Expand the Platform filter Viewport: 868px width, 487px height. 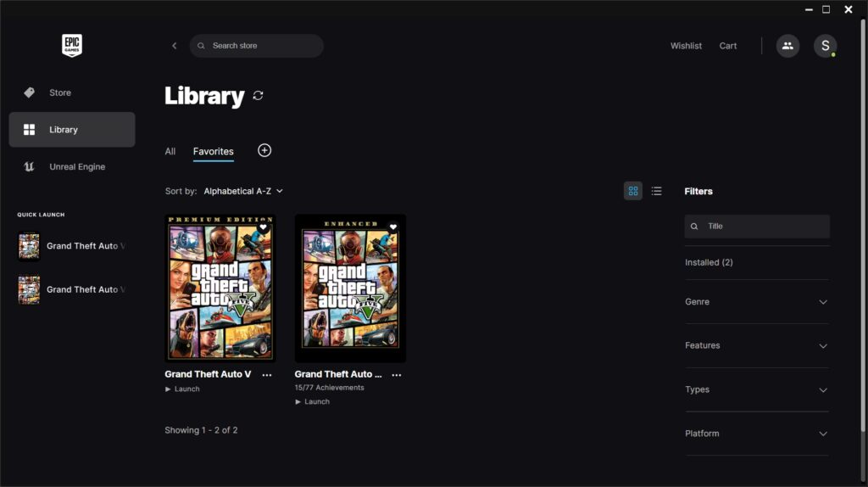click(x=757, y=434)
